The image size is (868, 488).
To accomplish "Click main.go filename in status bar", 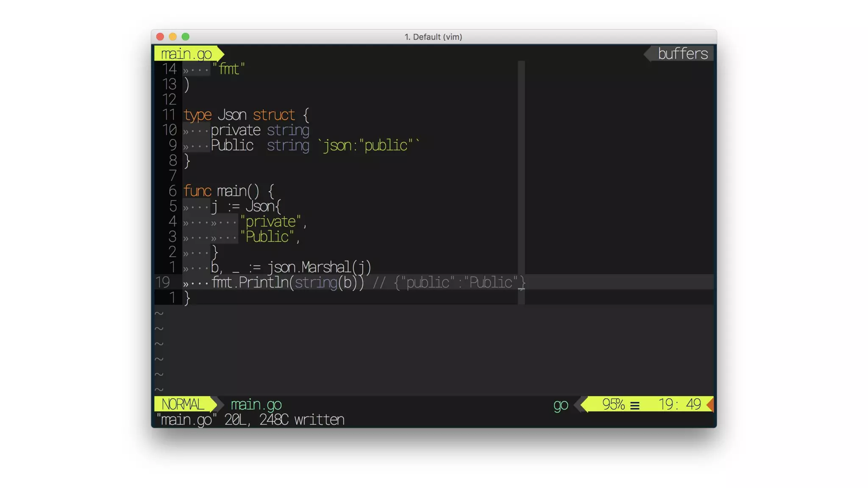I will (256, 405).
